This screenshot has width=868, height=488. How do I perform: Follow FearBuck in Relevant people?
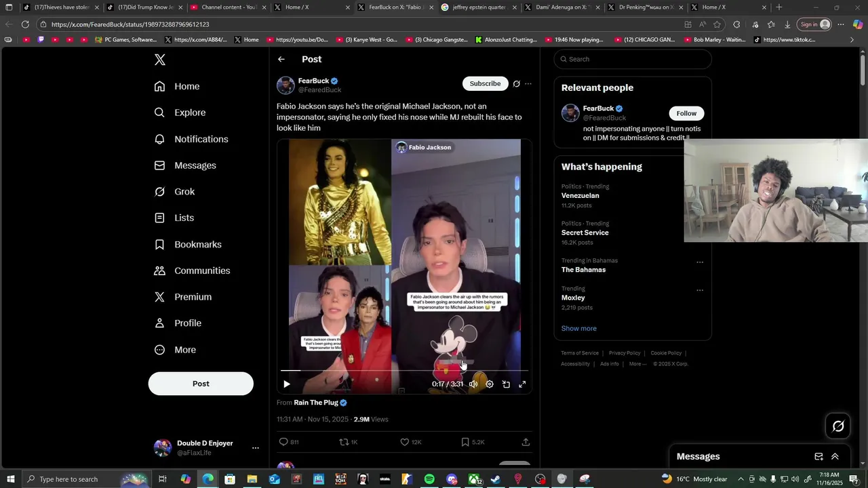tap(686, 113)
